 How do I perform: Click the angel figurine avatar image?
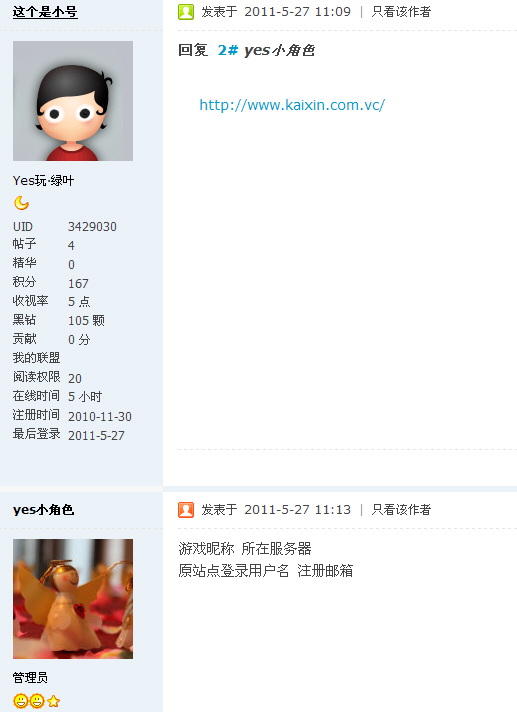73,599
